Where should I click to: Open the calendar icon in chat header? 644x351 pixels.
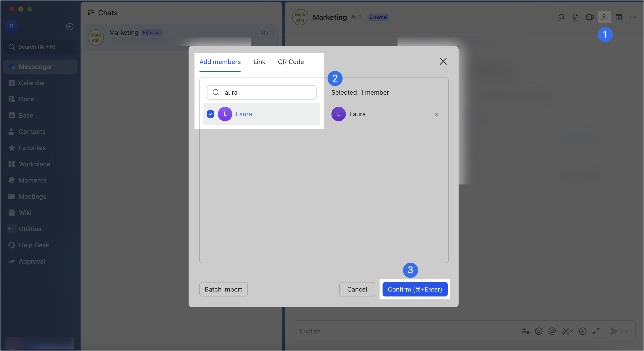click(619, 17)
